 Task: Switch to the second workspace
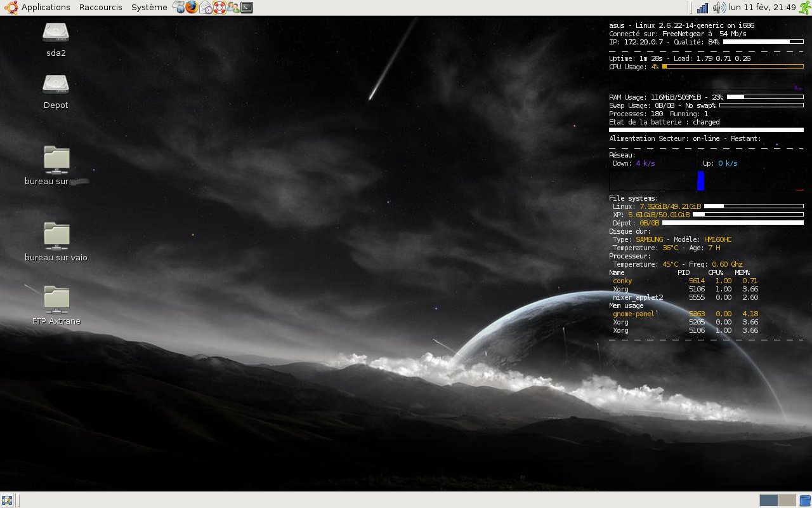[x=787, y=500]
